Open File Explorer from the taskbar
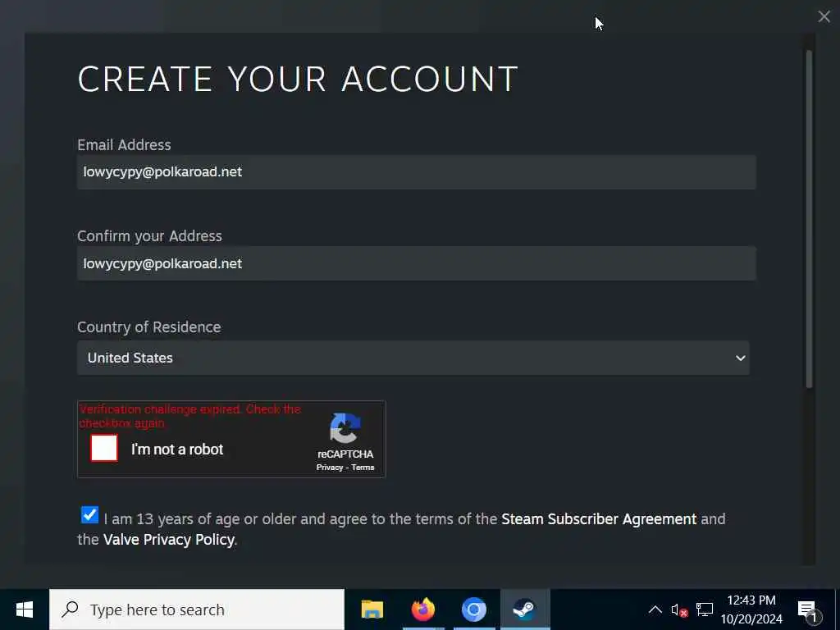 [x=372, y=609]
